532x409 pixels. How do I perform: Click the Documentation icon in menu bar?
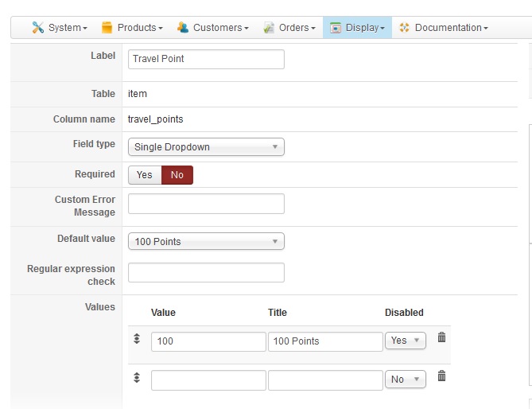pos(404,28)
